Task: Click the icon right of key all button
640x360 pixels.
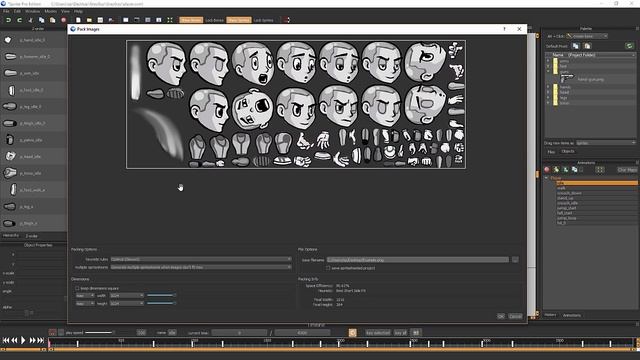Action: click(x=416, y=333)
